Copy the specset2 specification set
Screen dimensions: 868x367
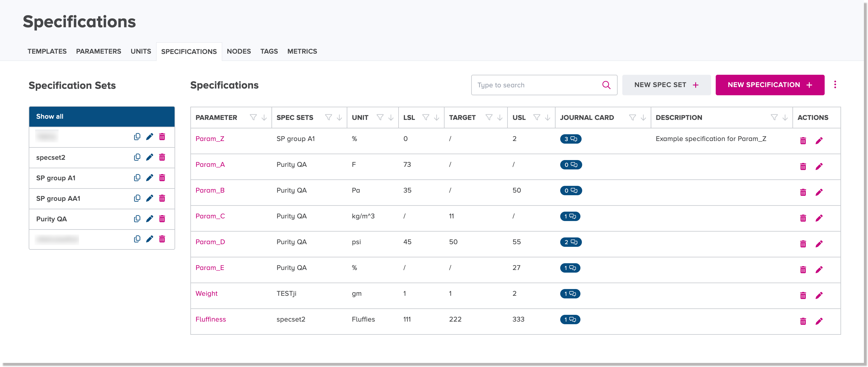click(137, 157)
